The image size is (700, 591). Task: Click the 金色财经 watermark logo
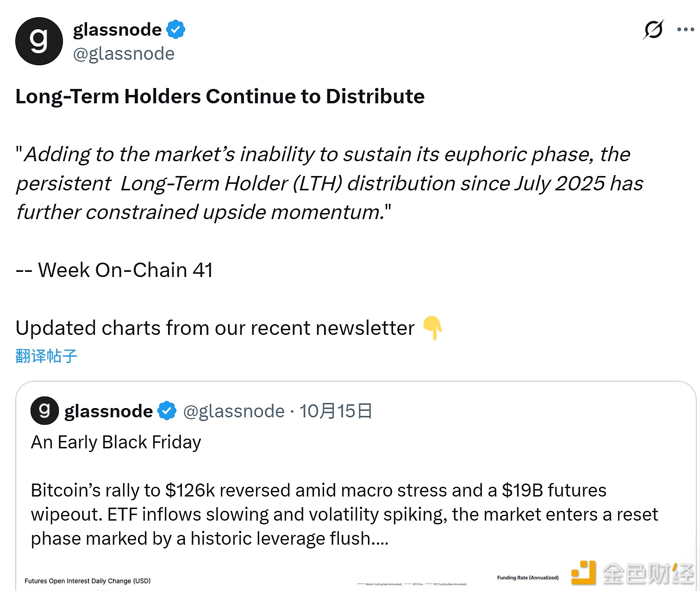click(632, 573)
